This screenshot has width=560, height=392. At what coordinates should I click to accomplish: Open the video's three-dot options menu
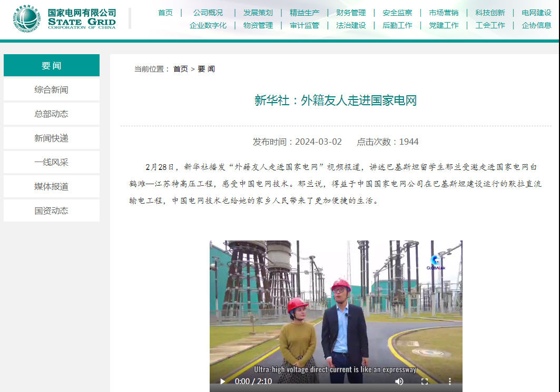point(450,381)
